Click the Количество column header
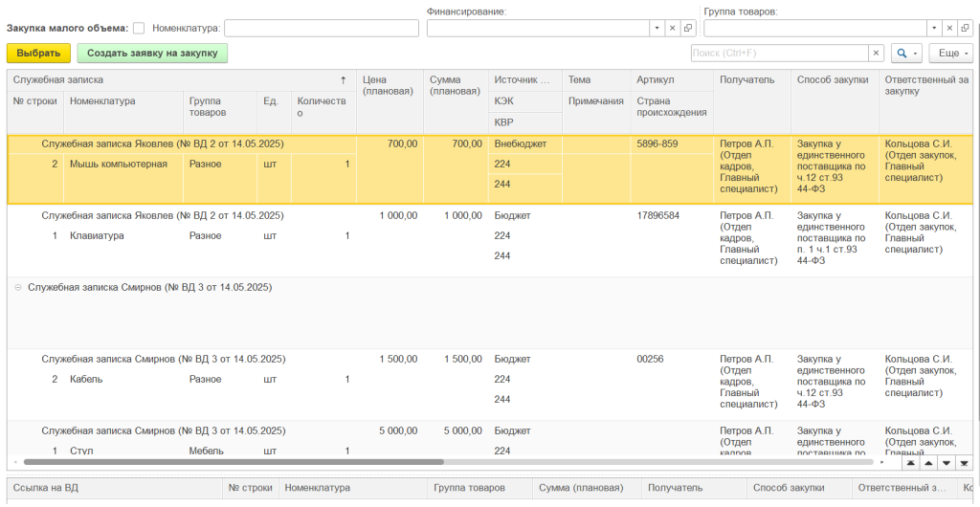980x507 pixels. coord(323,112)
